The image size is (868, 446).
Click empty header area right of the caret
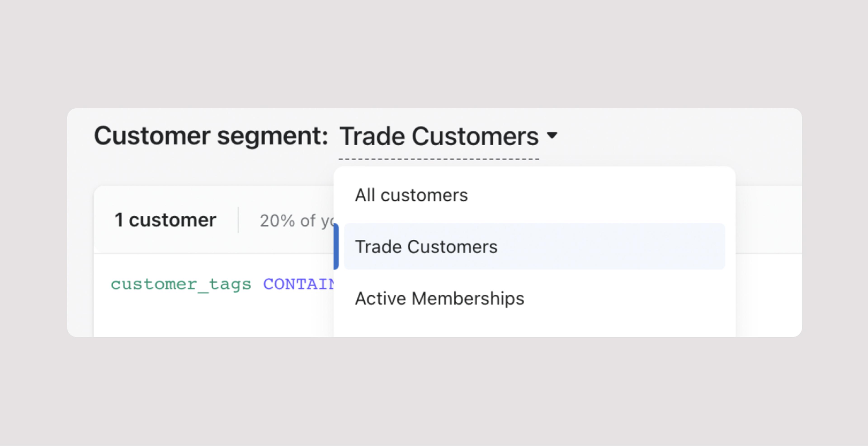coord(674,136)
